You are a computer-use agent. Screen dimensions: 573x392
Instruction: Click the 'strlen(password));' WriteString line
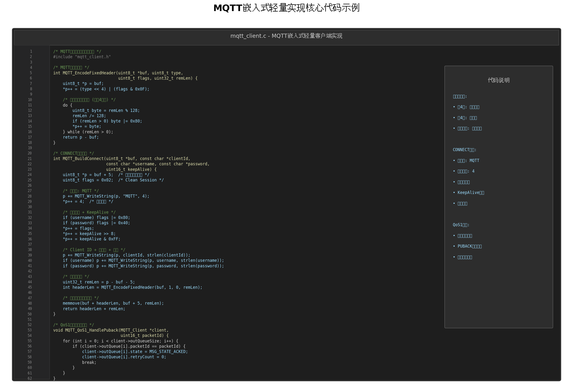(x=143, y=266)
